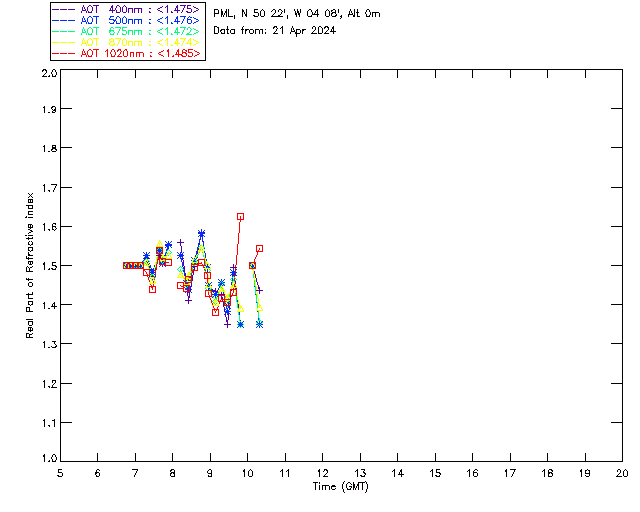
Task: Click the 'Time (GMT)' x-axis title
Action: [340, 487]
